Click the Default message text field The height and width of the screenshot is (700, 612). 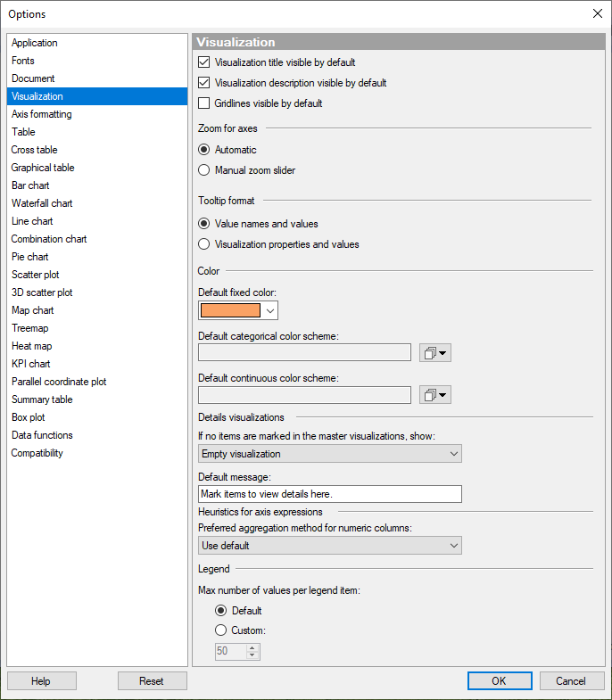pos(329,494)
